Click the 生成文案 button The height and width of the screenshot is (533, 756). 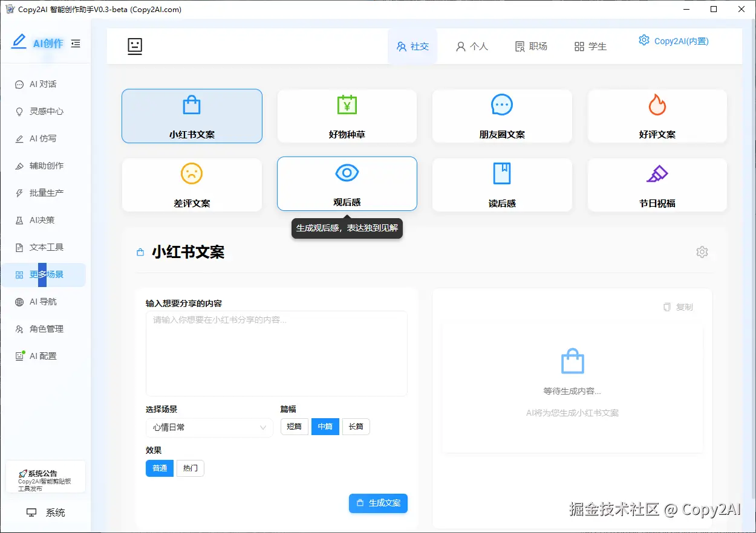[x=378, y=503]
